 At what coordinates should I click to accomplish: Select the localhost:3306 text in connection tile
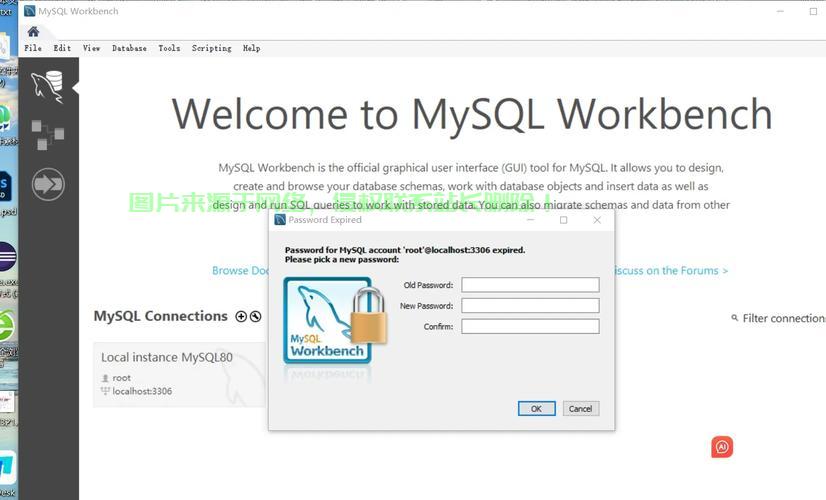click(142, 391)
